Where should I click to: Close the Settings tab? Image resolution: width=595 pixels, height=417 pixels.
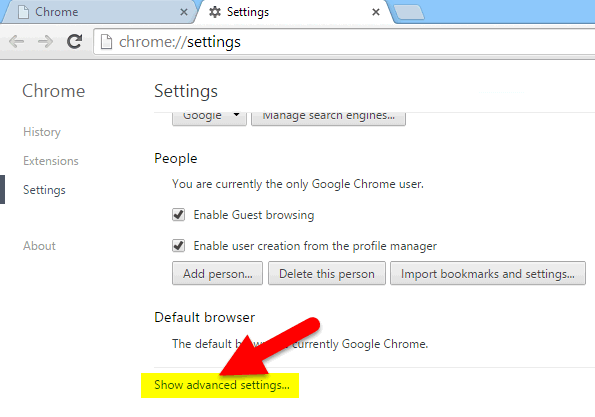376,12
